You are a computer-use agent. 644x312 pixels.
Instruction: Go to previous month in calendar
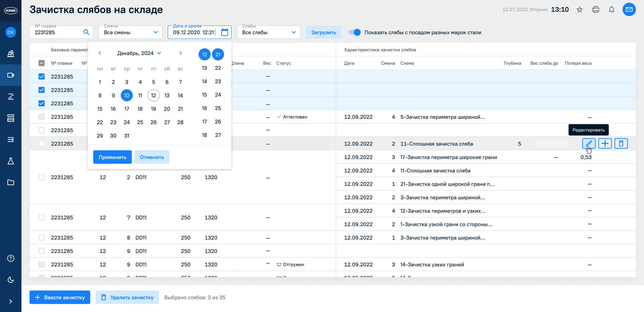pos(100,53)
